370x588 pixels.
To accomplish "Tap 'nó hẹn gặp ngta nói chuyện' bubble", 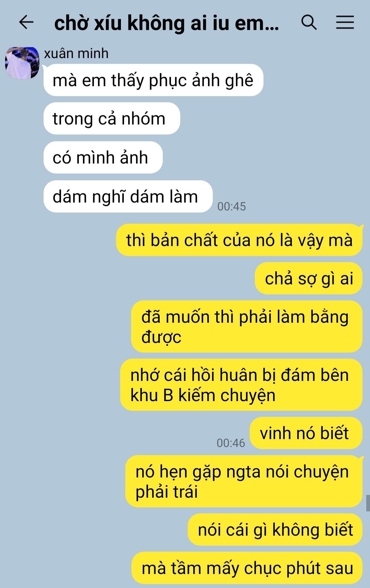I will 244,481.
